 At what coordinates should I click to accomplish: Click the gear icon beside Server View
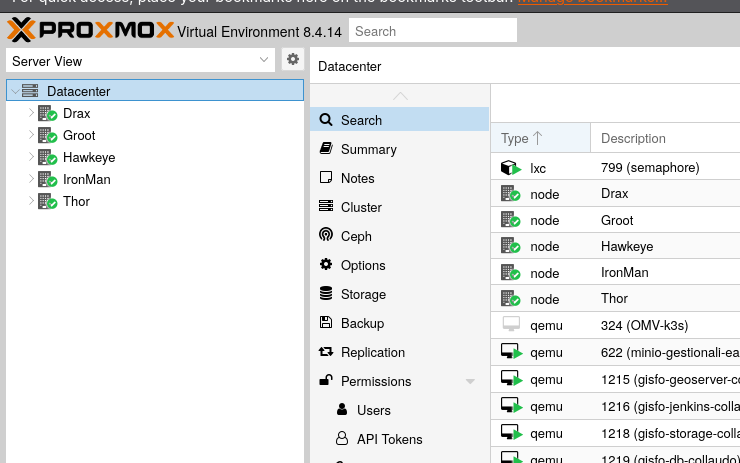coord(292,60)
